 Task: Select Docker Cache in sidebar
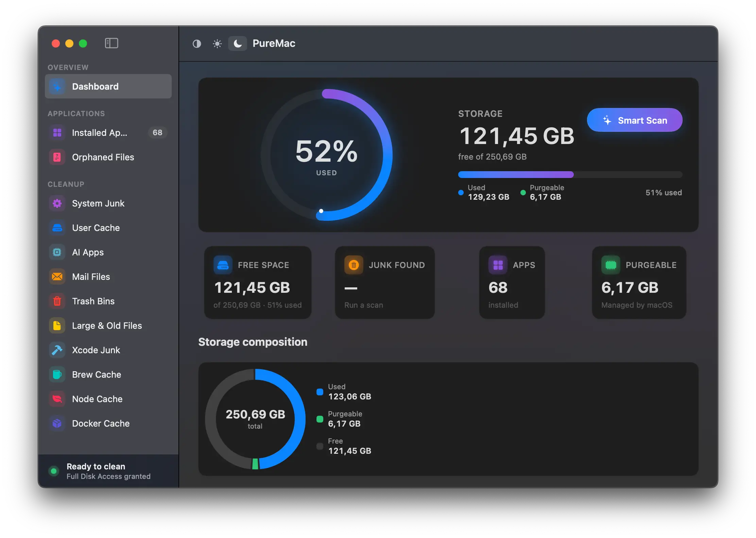coord(108,423)
